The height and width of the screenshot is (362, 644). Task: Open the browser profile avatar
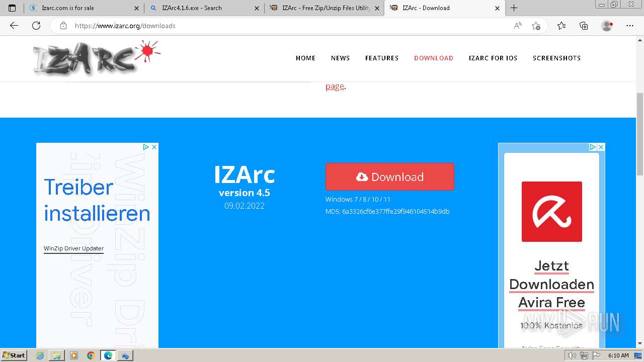[607, 26]
